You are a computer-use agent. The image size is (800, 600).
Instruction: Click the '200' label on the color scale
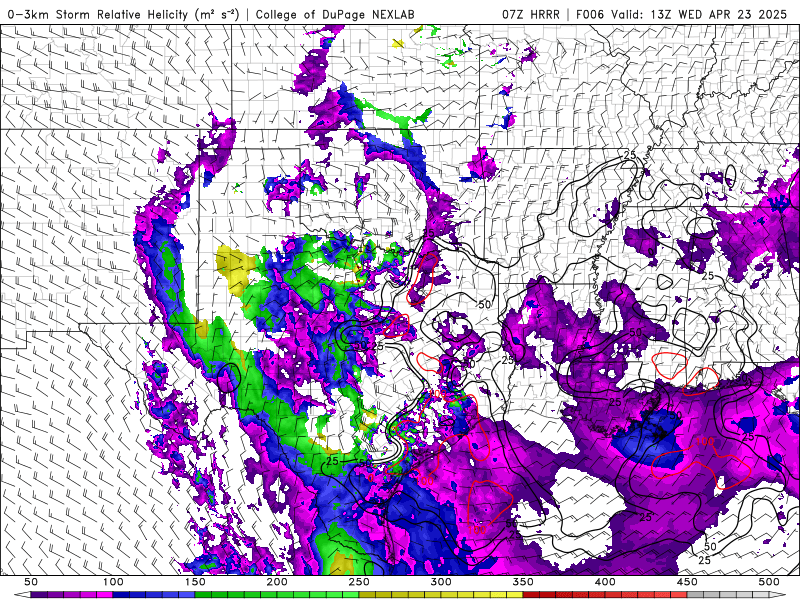point(277,582)
